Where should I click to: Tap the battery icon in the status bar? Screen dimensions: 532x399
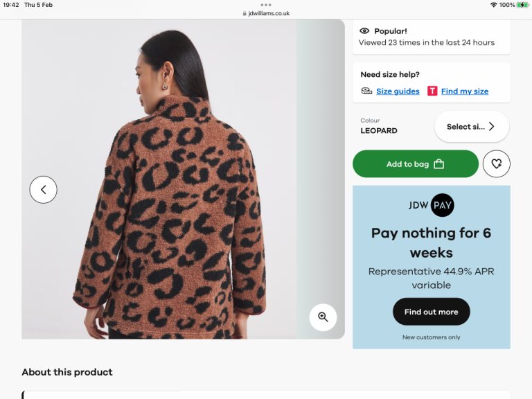tap(522, 5)
